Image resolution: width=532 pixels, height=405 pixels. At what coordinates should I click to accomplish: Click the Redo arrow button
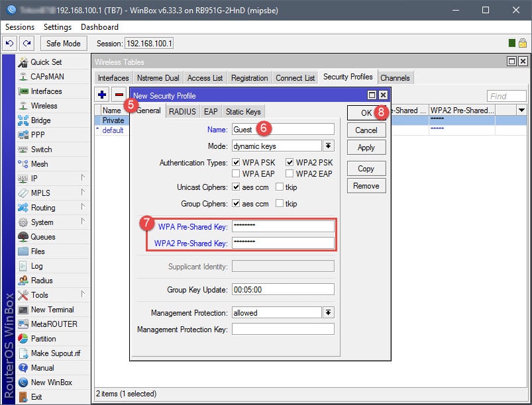(27, 44)
